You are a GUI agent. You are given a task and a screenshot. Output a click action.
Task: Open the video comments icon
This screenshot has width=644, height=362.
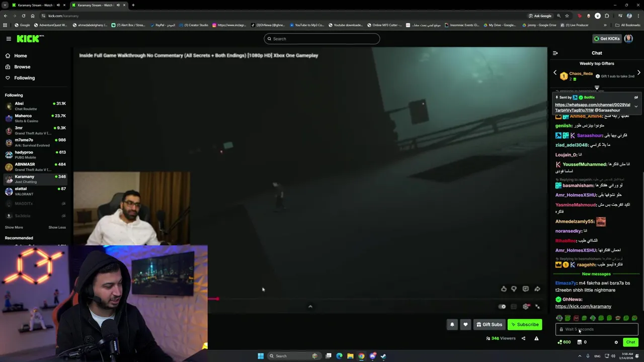tap(525, 289)
